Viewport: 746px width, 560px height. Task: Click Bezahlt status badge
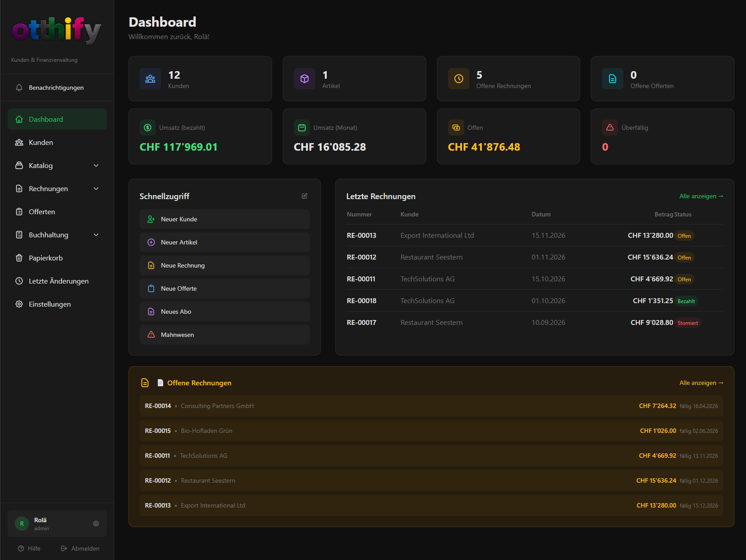pos(686,301)
